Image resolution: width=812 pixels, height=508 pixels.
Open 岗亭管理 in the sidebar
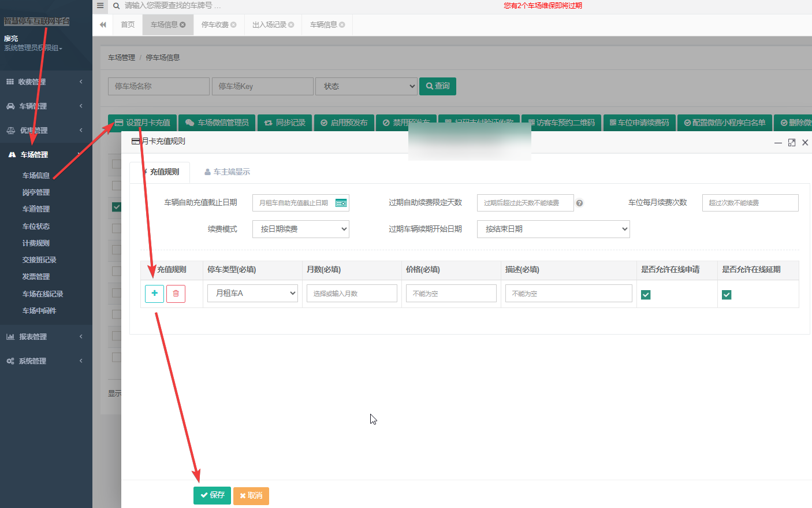36,192
